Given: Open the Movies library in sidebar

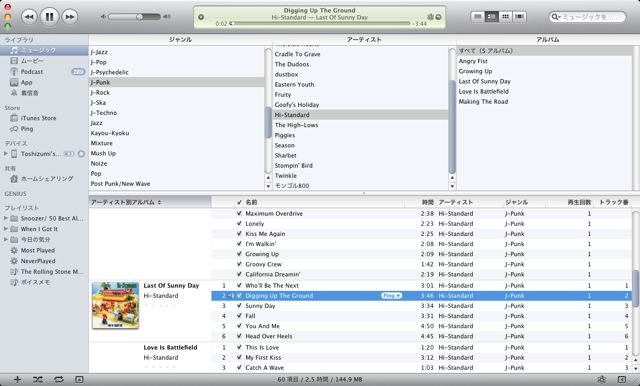Looking at the screenshot, I should pos(32,61).
